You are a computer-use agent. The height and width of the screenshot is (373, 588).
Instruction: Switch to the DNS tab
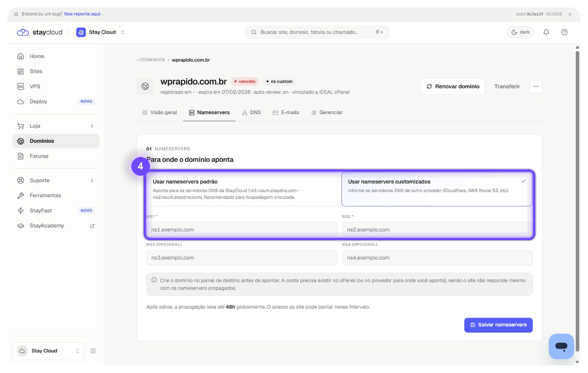tap(251, 113)
